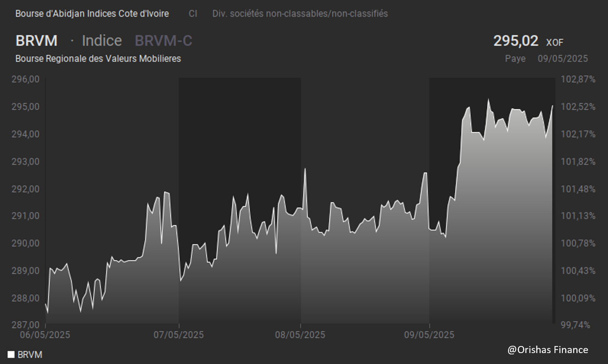Click the BRVM legend label
Viewport: 608px width, 364px height.
tap(30, 355)
